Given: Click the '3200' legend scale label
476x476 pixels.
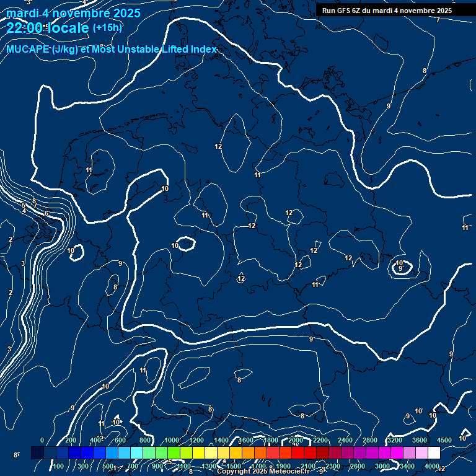Looking at the screenshot, I should [x=395, y=440].
